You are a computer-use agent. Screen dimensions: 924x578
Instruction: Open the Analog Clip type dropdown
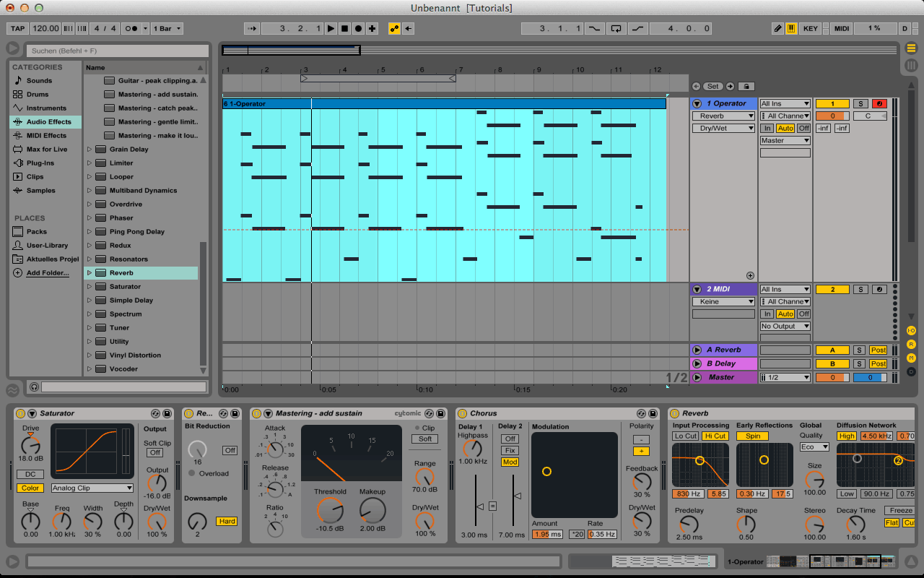pos(92,488)
